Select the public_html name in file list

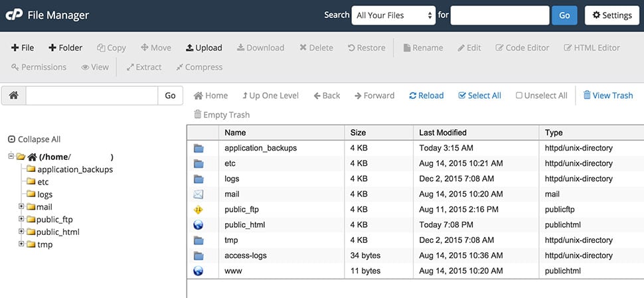click(x=245, y=225)
